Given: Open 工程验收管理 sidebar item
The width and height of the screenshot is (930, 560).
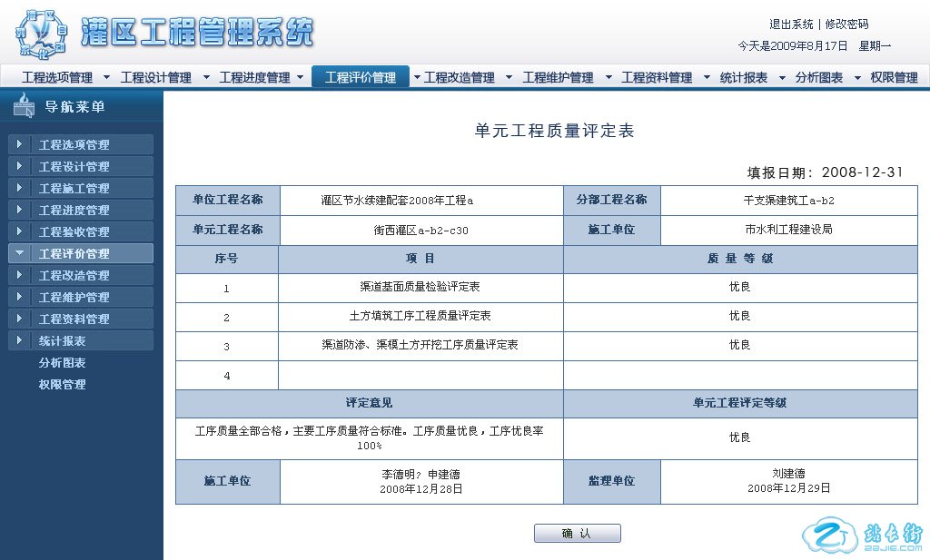Looking at the screenshot, I should click(74, 231).
